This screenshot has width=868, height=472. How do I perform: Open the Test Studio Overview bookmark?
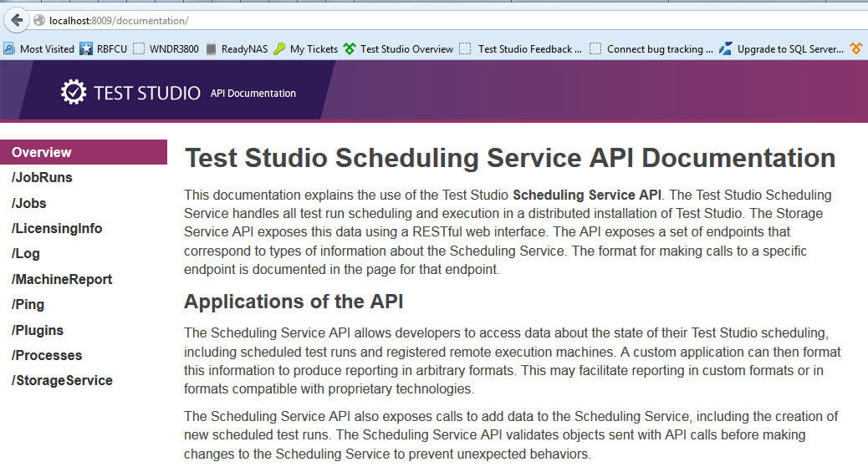399,48
